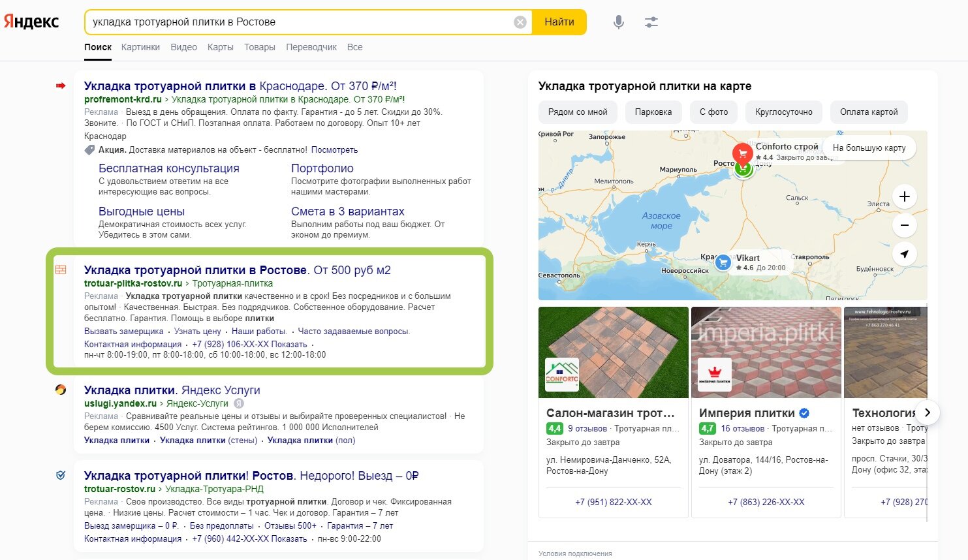Open Часто задаваемые вопросы link
The image size is (968, 560).
(354, 332)
